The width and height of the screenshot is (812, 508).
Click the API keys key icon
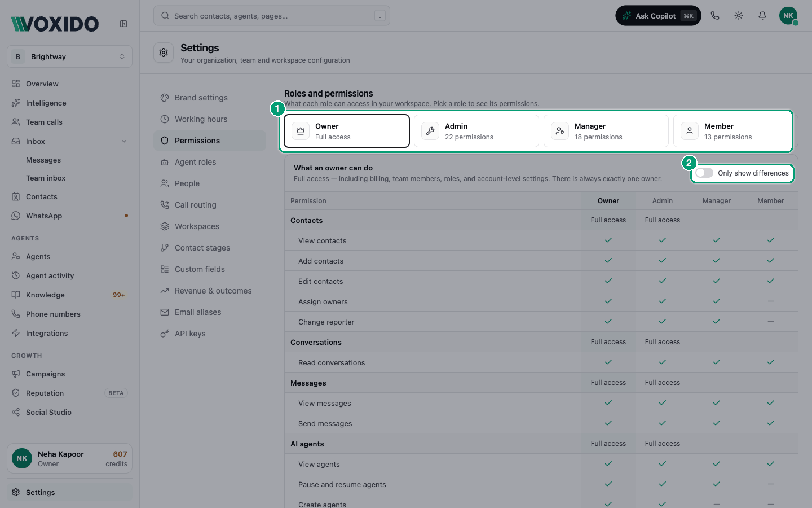[x=165, y=334]
